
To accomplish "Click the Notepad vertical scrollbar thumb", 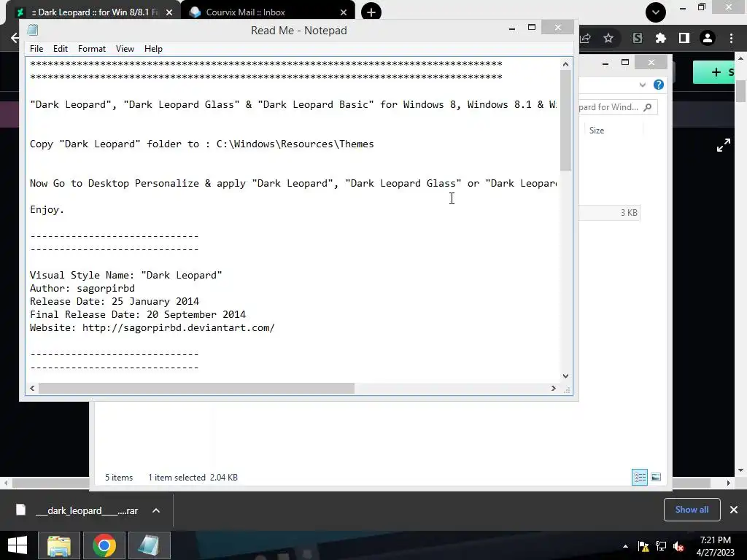I will [x=565, y=120].
